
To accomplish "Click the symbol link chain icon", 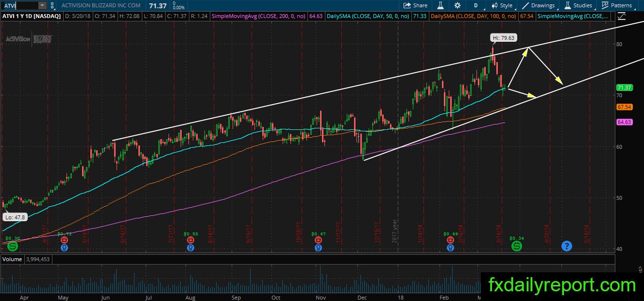I will pos(52,5).
